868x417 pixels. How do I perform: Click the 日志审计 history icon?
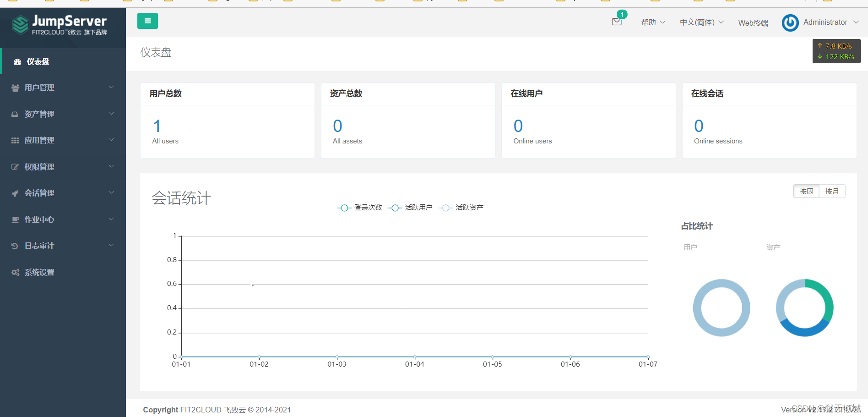point(15,246)
